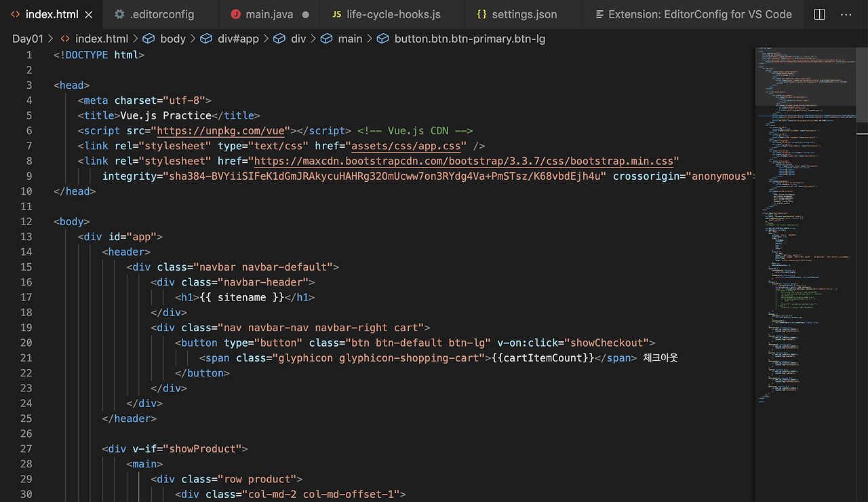Switch to the index.html tab

pos(51,14)
